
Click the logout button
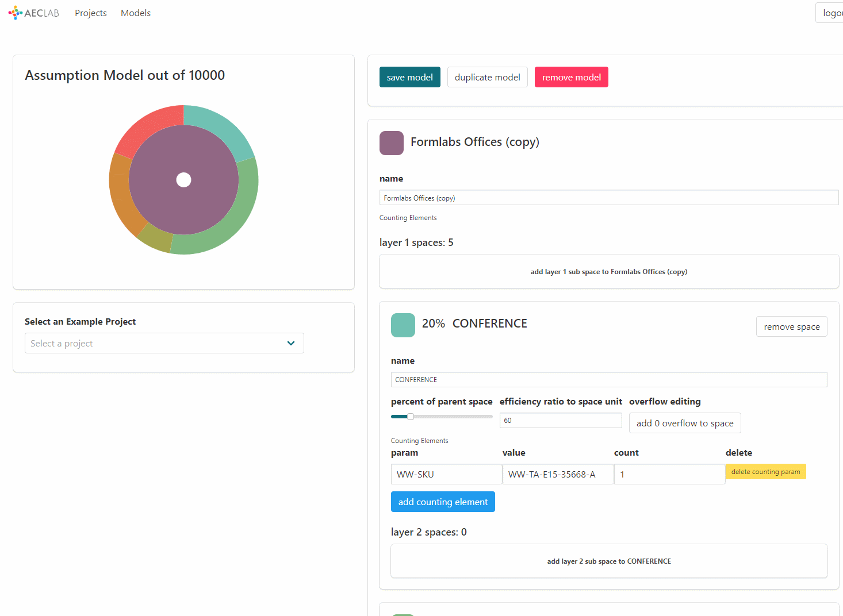[830, 13]
